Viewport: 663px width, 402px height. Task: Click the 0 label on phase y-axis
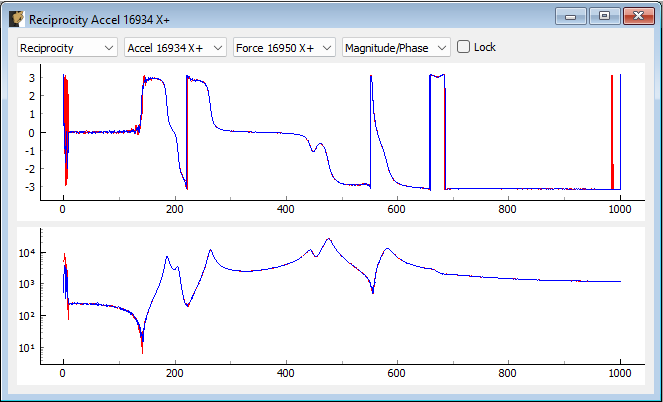[32, 132]
